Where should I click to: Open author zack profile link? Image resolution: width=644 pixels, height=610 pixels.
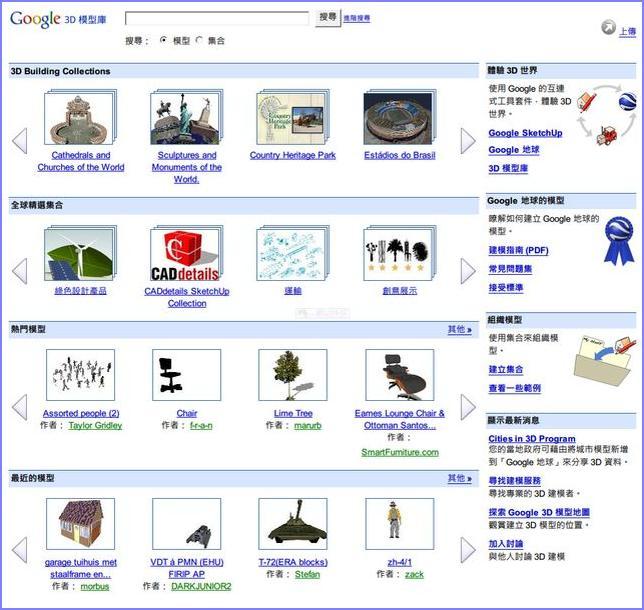[x=414, y=574]
